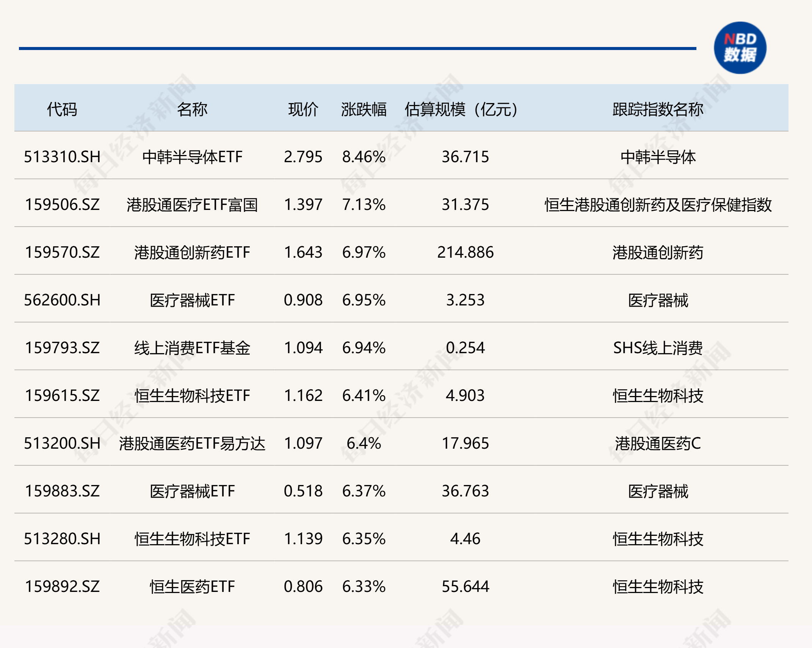Click the 214.886 scale value
The height and width of the screenshot is (648, 812).
point(465,252)
